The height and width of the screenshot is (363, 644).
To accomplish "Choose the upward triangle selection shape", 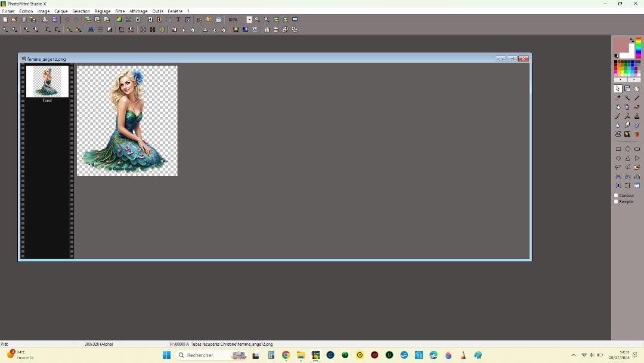I will coord(627,158).
